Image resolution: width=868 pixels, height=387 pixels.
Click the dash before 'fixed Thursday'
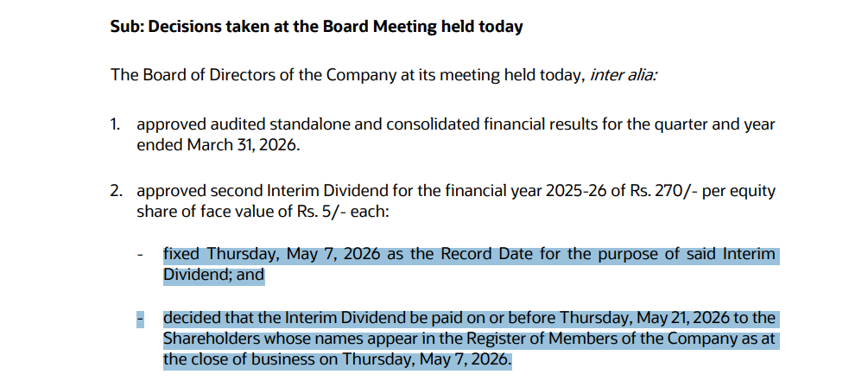[139, 256]
